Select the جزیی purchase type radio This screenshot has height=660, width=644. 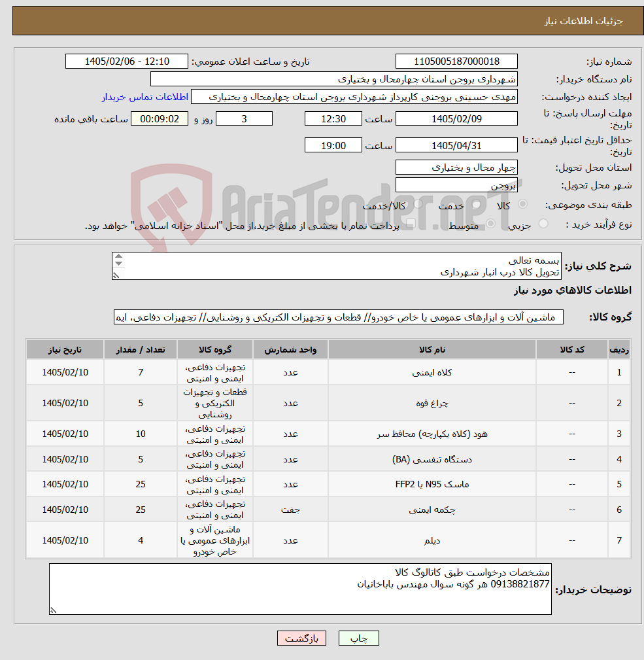coord(543,224)
